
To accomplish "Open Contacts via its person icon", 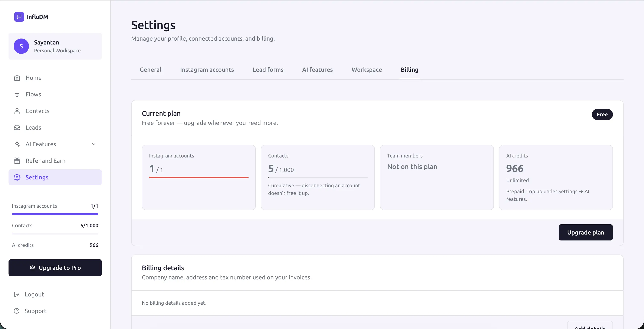I will (x=17, y=111).
